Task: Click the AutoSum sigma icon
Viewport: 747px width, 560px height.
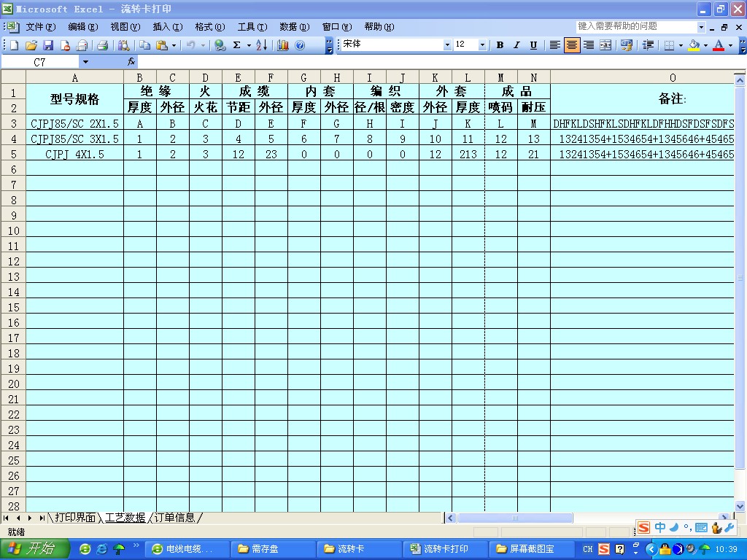Action: (236, 45)
